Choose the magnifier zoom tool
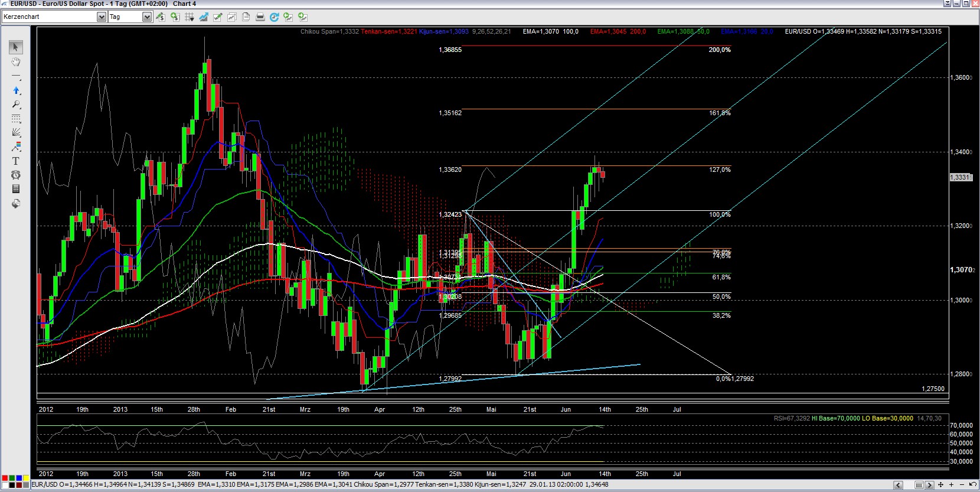The width and height of the screenshot is (980, 492). 16,105
